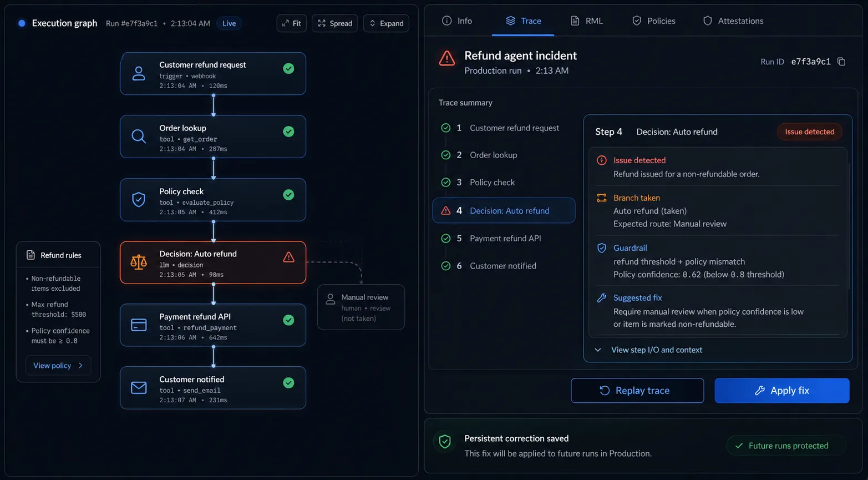
Task: Select trace step 6 Customer notified
Action: (x=504, y=266)
